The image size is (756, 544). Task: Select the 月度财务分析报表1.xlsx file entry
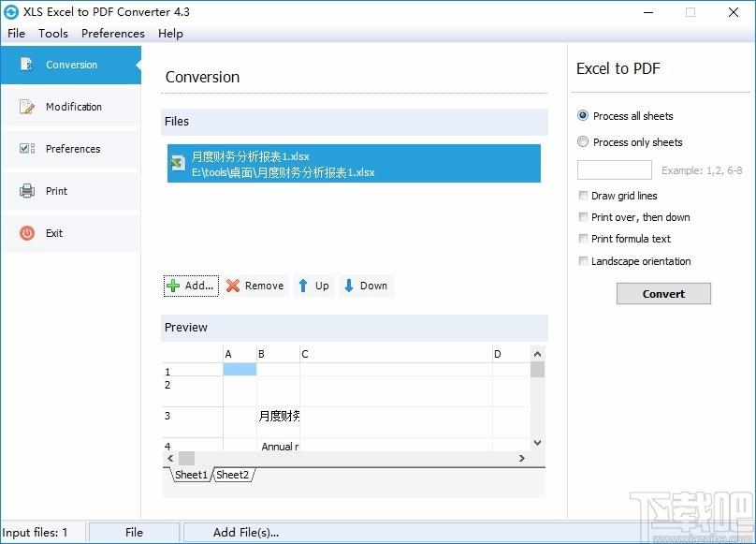point(354,163)
